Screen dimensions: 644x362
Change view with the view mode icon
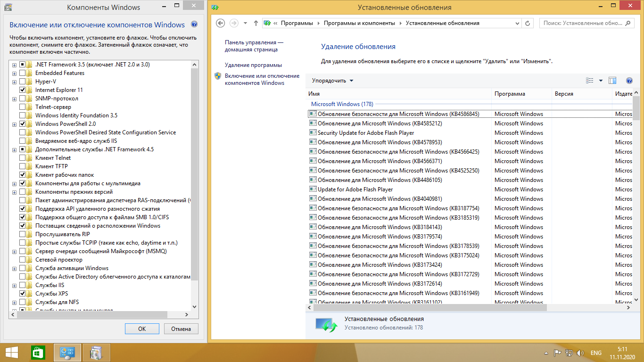(x=589, y=81)
